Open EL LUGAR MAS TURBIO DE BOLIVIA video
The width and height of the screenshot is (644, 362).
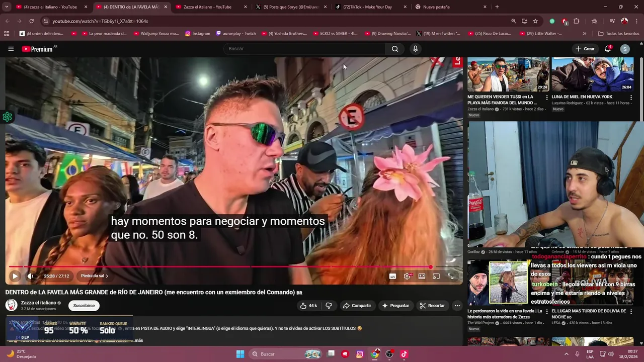(589, 314)
